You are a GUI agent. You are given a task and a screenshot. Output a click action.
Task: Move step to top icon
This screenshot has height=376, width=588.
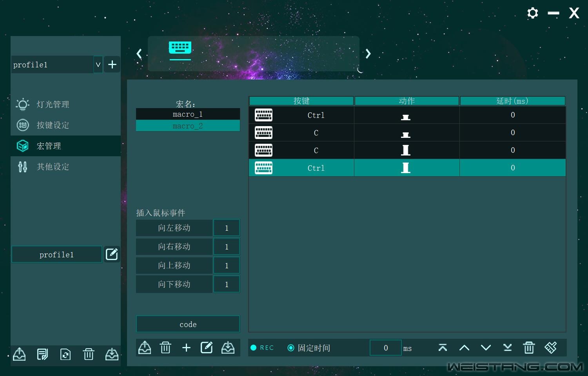click(x=443, y=347)
